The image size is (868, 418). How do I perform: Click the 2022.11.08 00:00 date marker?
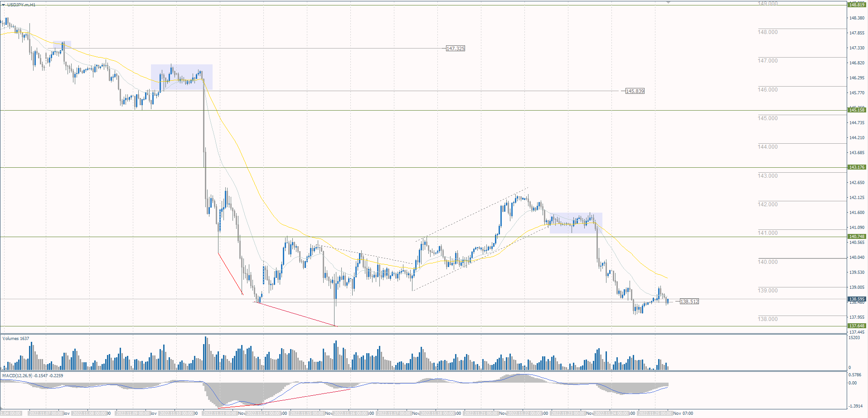pos(89,413)
